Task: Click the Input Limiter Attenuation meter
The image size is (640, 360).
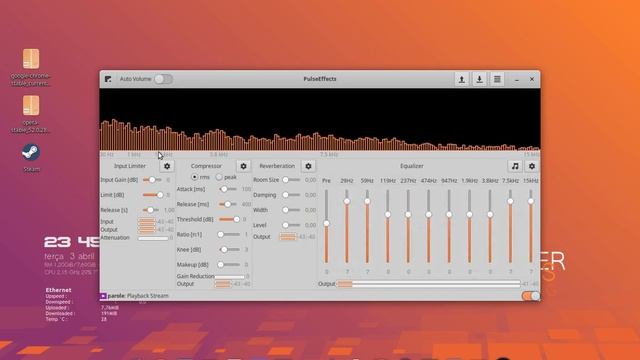Action: point(153,238)
